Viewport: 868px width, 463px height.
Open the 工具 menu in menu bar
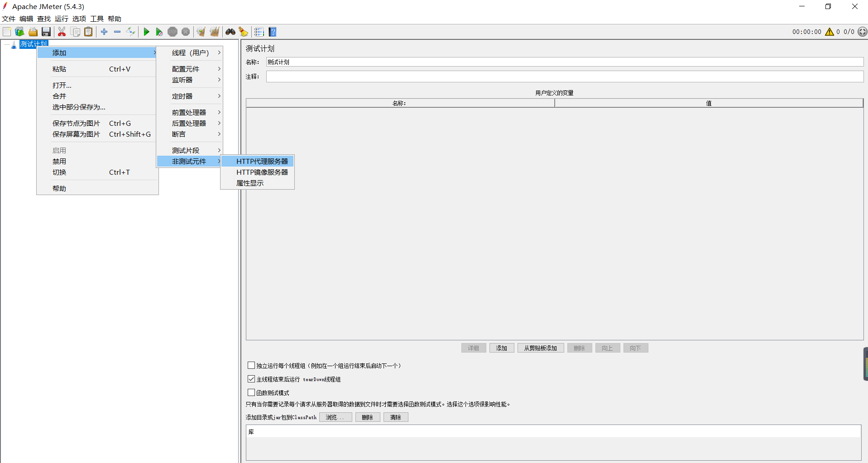tap(97, 19)
